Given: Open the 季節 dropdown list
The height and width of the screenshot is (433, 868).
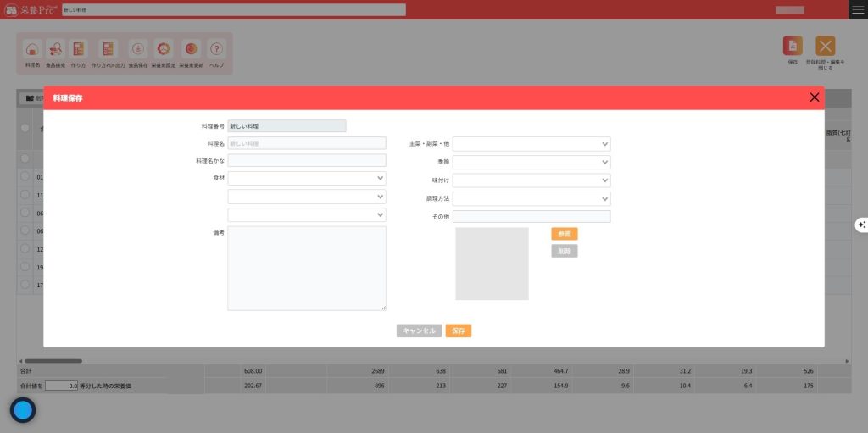Looking at the screenshot, I should (x=531, y=162).
